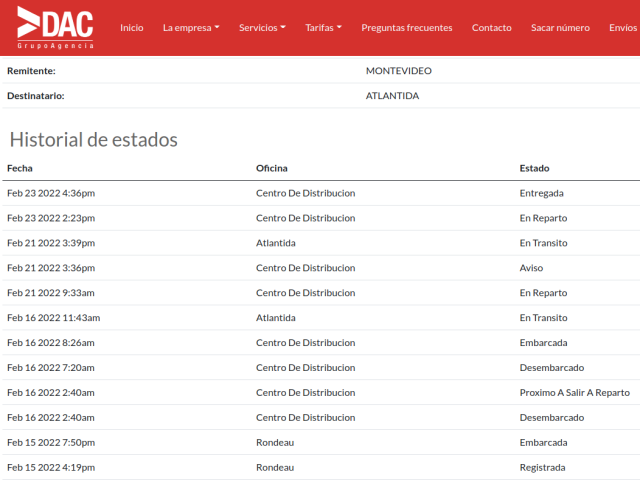Viewport: 640px width, 492px height.
Task: Select the Entregada status cell
Action: tap(541, 193)
